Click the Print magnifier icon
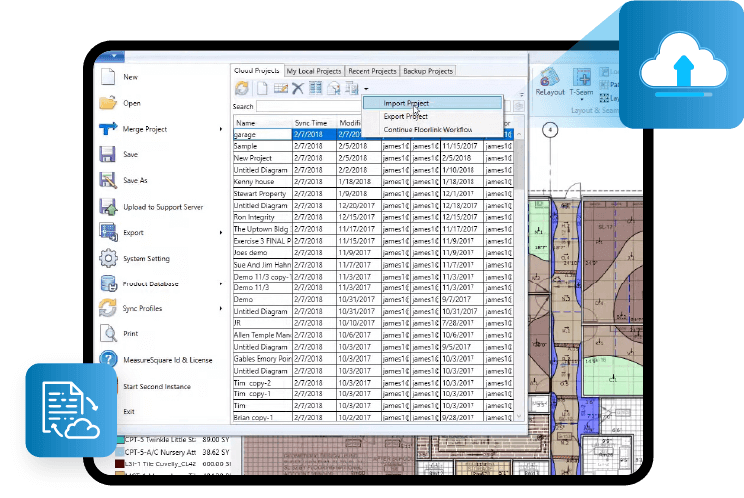Screen dimensions: 744x498 [x=108, y=334]
